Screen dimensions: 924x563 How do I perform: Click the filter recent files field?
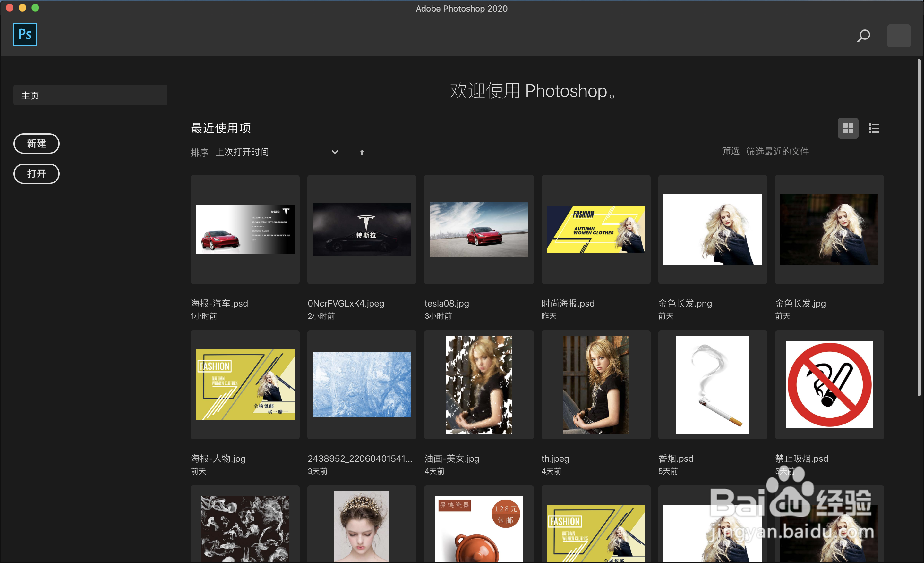click(x=811, y=151)
